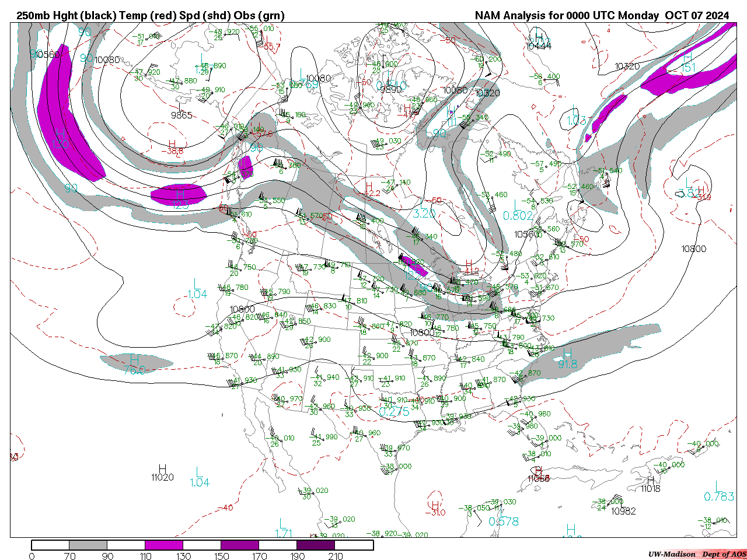Select the red H -38.8 temperature marker
747x560 pixels.
pyautogui.click(x=172, y=147)
